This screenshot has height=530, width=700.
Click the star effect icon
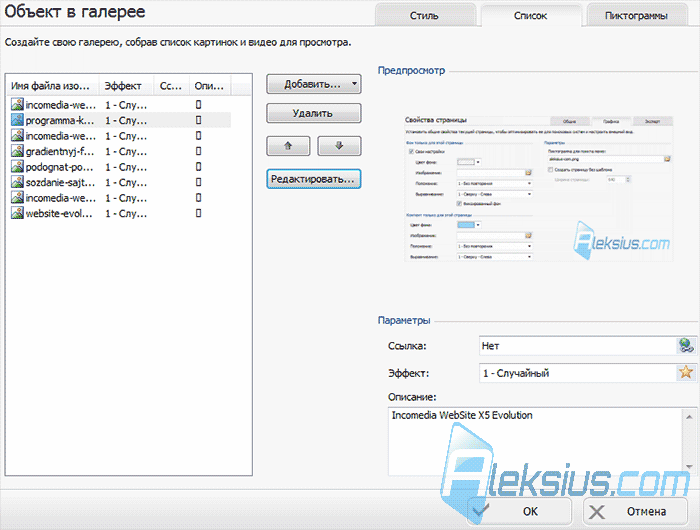point(686,372)
